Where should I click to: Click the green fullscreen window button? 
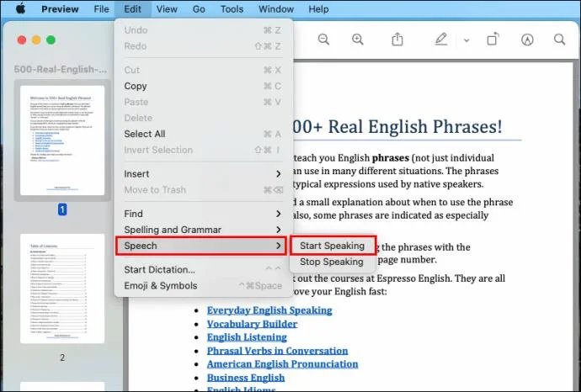point(51,40)
